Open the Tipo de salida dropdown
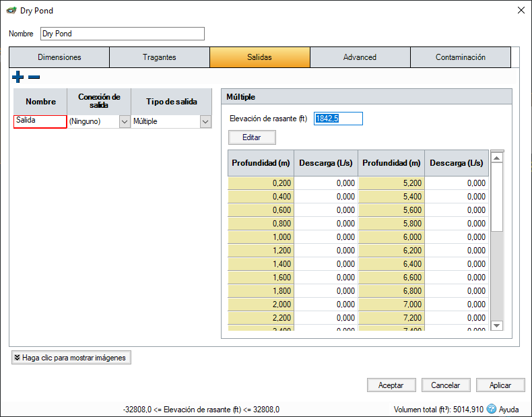The image size is (532, 417). coord(205,121)
